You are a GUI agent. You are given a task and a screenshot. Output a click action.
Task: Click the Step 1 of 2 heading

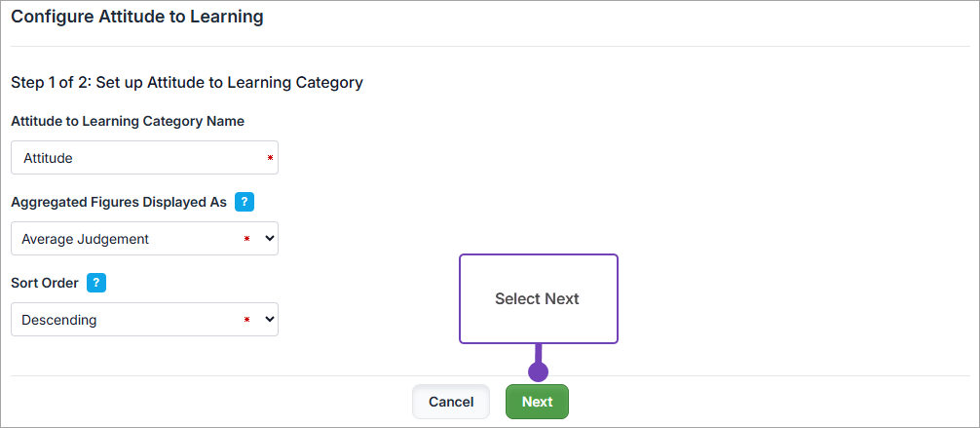(x=186, y=83)
